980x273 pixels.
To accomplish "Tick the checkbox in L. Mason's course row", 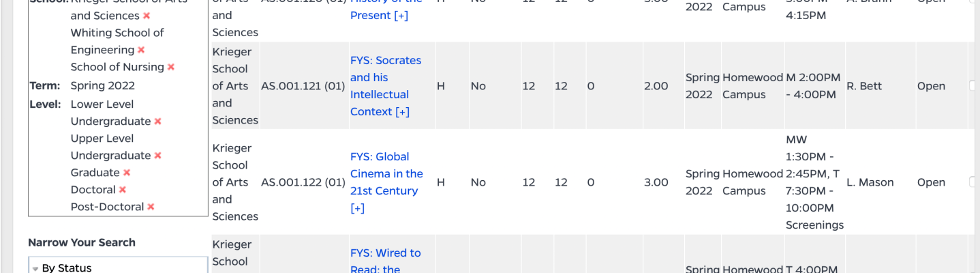I will point(973,182).
